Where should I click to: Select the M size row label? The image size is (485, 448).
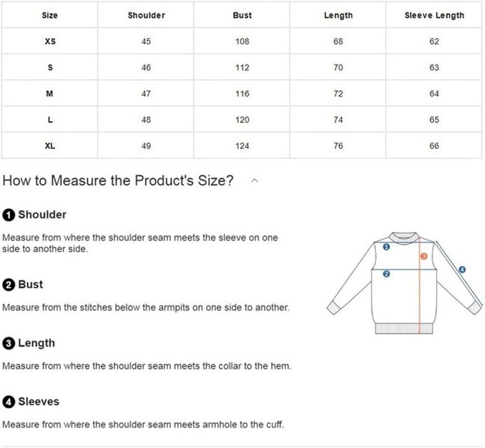(50, 94)
